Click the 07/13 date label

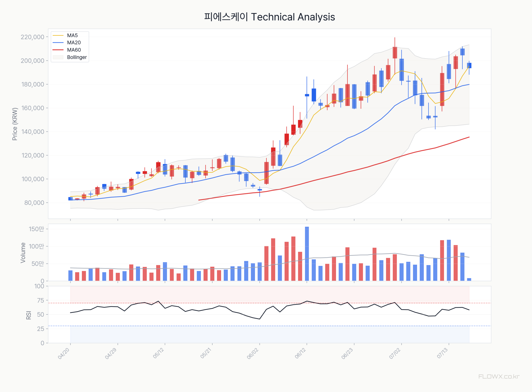coord(442,353)
